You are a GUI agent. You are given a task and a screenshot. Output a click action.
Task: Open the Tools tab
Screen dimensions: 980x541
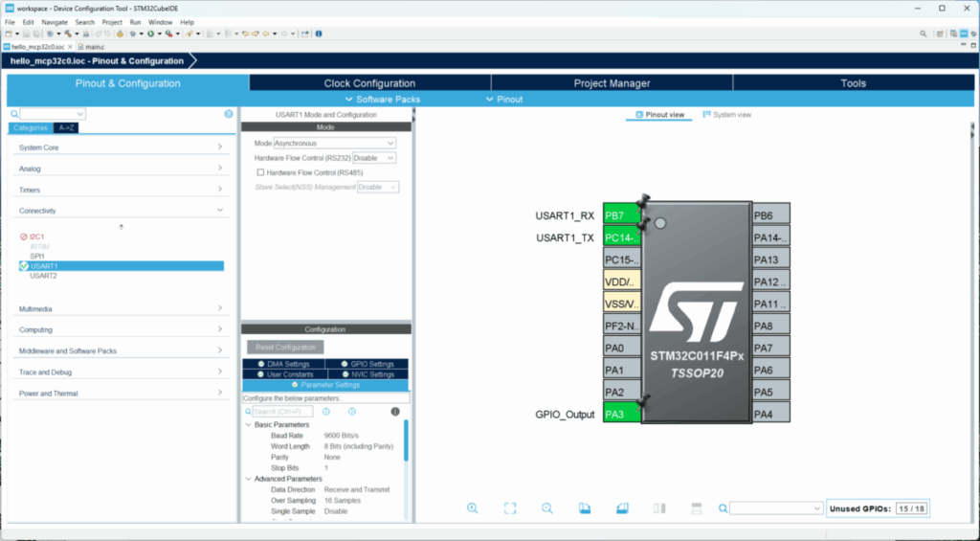pyautogui.click(x=853, y=83)
